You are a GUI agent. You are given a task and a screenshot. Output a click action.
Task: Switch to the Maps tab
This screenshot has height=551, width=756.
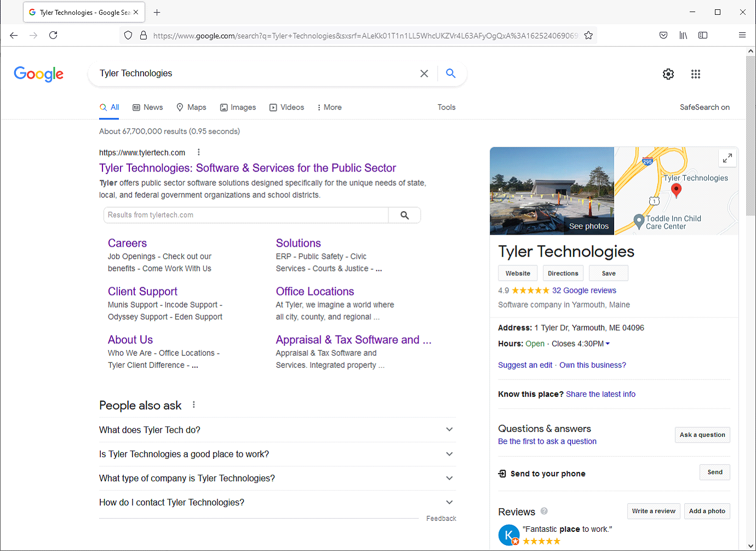tap(191, 107)
